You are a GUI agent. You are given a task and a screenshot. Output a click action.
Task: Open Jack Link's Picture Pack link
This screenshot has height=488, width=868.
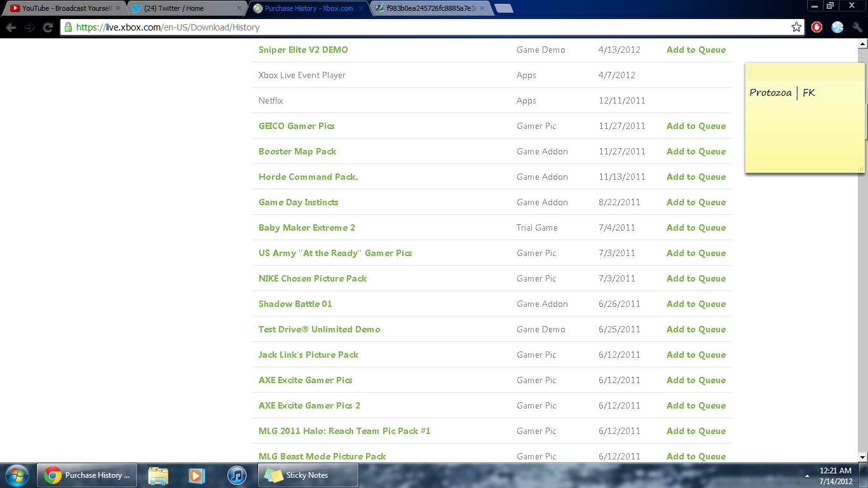click(309, 355)
